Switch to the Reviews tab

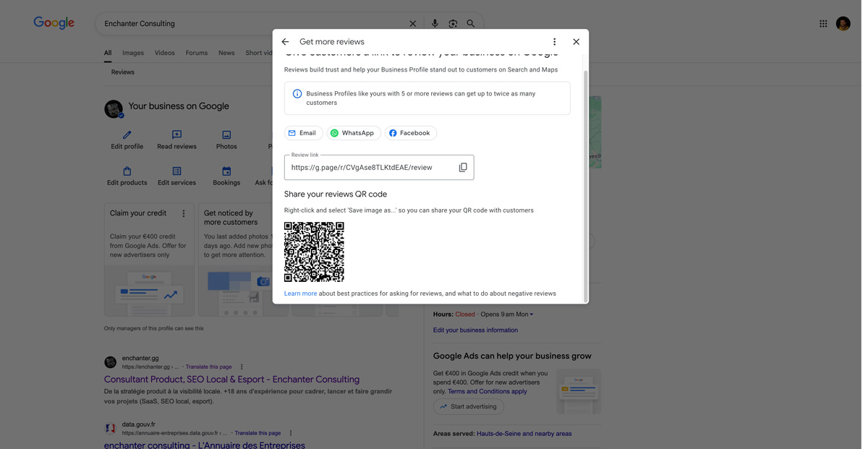pyautogui.click(x=122, y=72)
